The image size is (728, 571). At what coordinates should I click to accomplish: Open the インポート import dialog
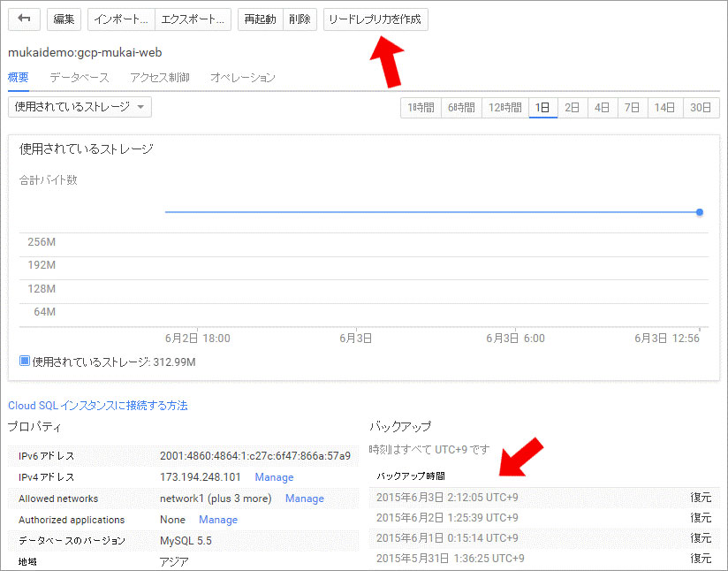coord(121,19)
